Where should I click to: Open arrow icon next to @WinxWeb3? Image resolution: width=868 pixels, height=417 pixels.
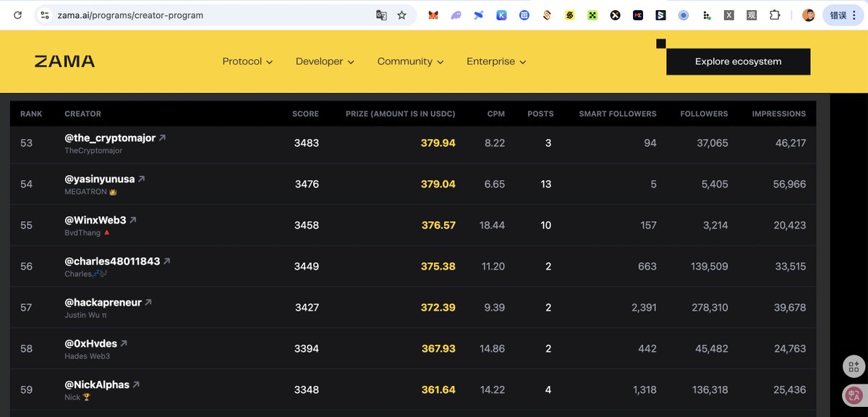tap(133, 220)
